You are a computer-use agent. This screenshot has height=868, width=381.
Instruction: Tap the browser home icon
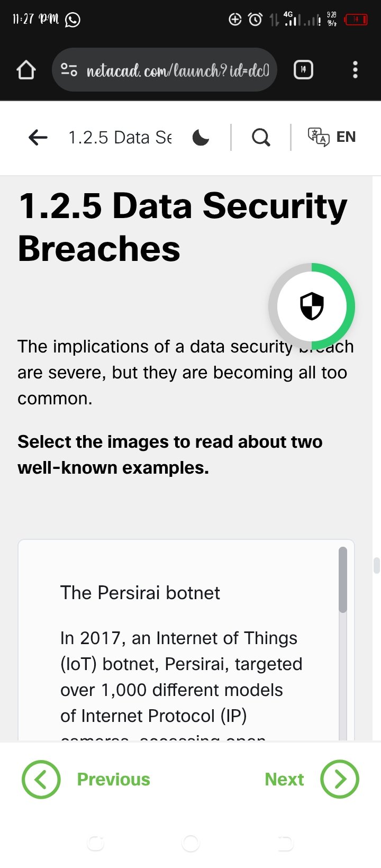pos(26,70)
